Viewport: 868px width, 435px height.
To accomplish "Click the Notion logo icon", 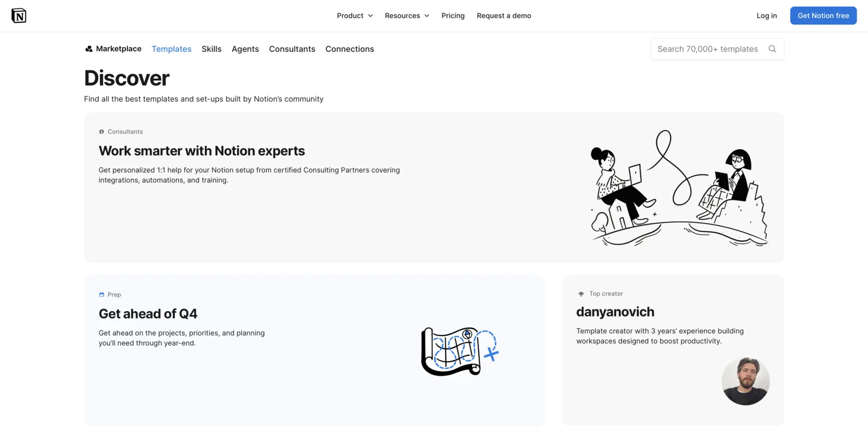I will coord(19,16).
